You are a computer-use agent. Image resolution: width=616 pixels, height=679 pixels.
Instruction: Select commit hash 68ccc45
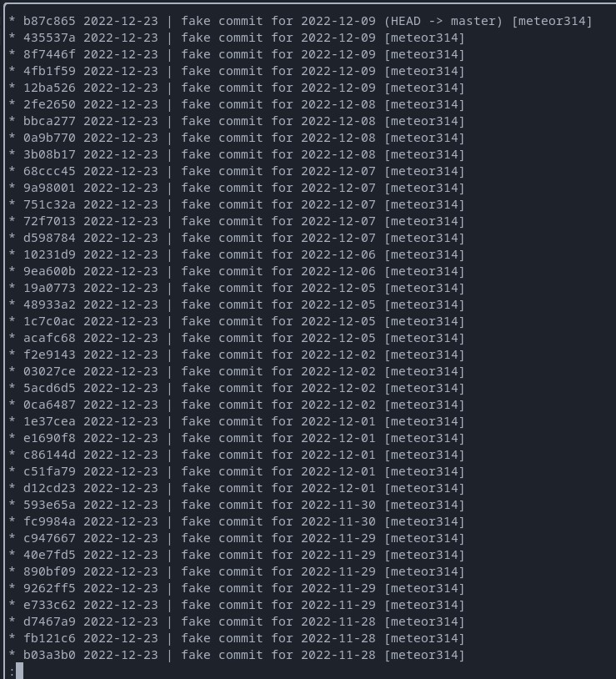(49, 171)
